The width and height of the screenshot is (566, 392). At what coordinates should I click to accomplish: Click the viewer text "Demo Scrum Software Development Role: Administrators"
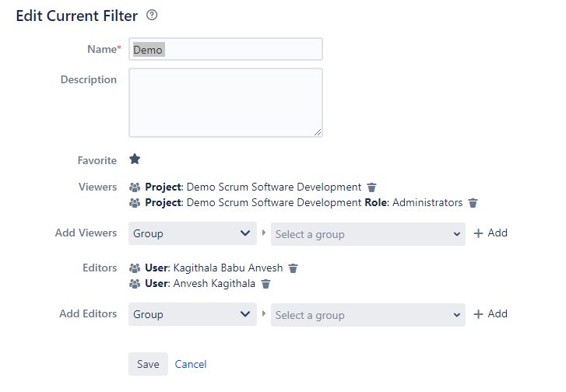click(325, 203)
